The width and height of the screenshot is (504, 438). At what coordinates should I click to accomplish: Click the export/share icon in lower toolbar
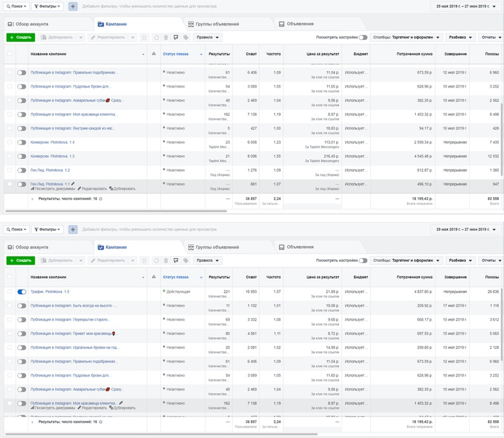176,261
